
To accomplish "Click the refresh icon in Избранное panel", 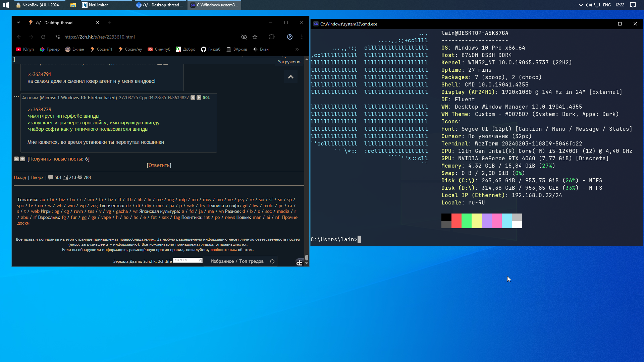I will [x=272, y=261].
